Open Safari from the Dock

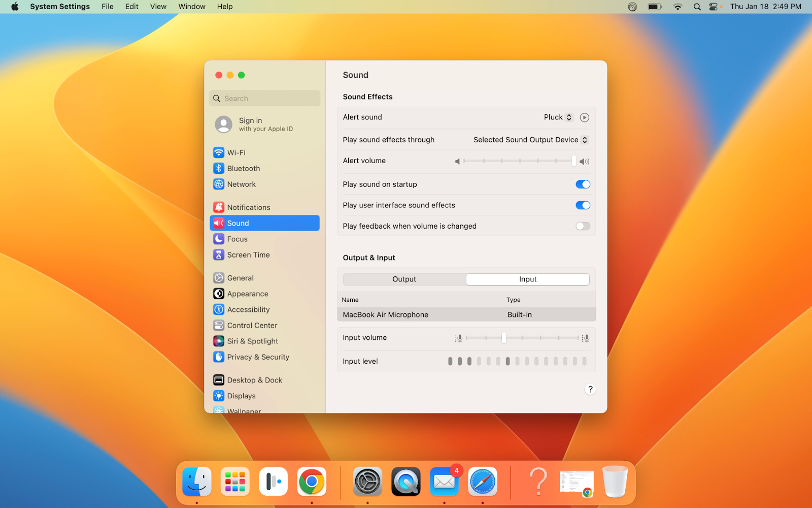483,481
